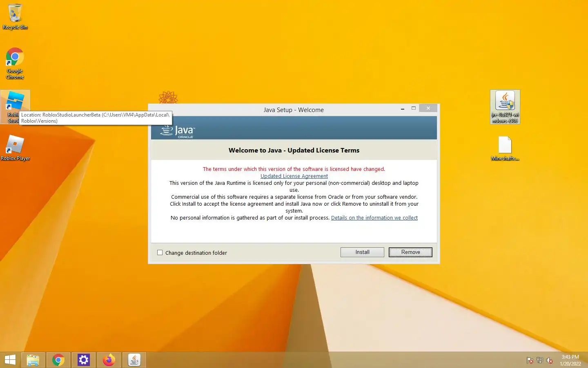Viewport: 588px width, 368px height.
Task: Open File Explorer from the taskbar
Action: tap(33, 360)
